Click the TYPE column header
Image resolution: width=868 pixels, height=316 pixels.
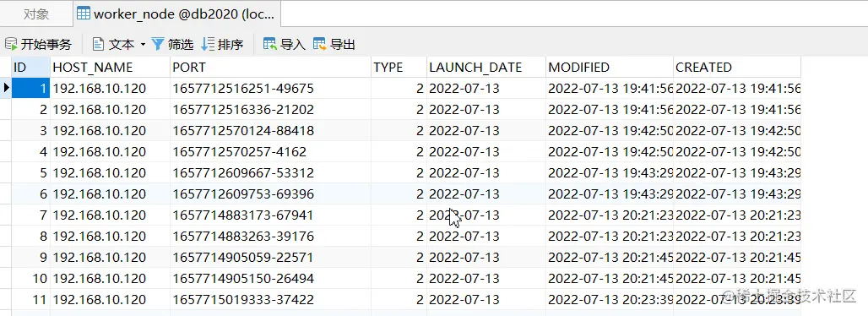click(x=399, y=67)
